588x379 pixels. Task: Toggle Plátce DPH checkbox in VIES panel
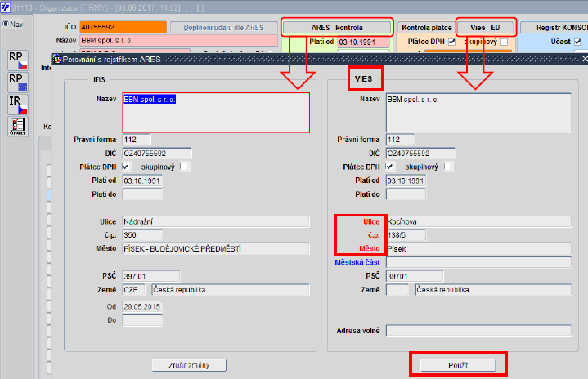(x=390, y=167)
